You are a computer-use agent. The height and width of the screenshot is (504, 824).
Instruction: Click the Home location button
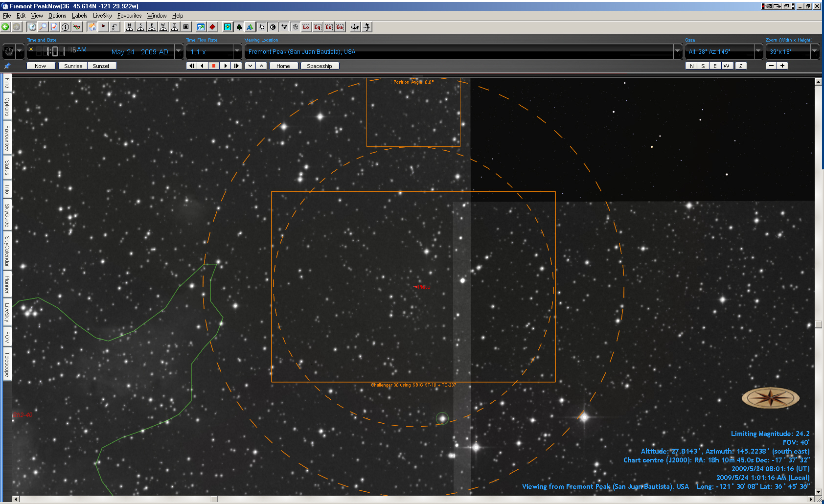[x=283, y=66]
